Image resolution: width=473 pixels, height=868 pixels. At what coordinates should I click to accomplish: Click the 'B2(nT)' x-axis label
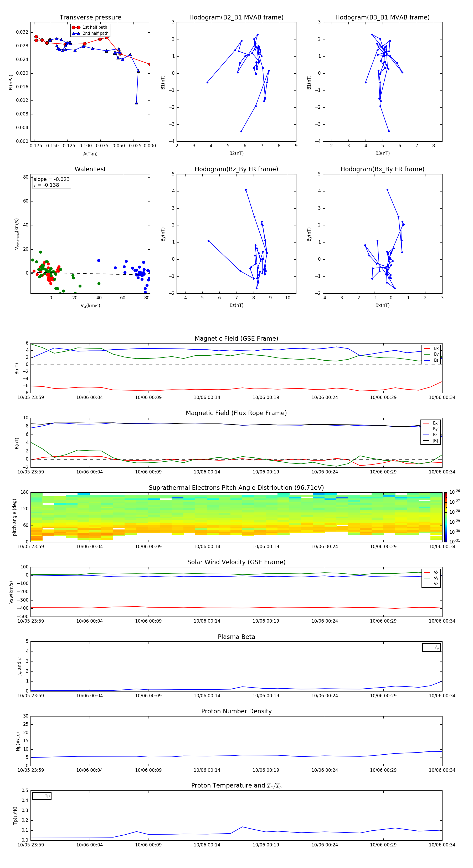[236, 154]
